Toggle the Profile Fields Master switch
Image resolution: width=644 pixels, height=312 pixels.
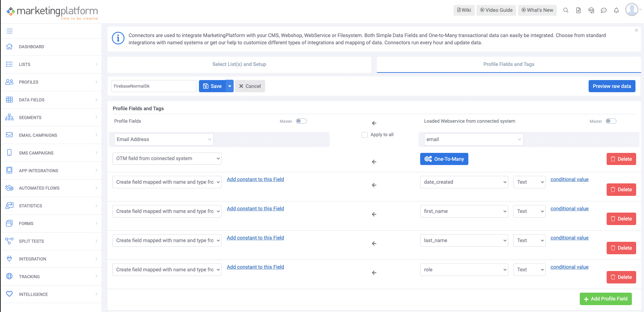(301, 121)
